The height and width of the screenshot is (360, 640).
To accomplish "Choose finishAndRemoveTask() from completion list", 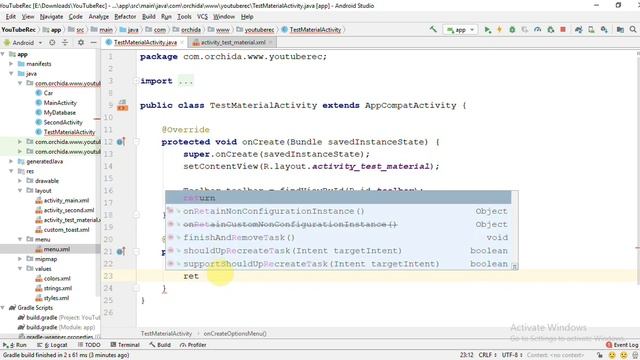I will tap(338, 238).
